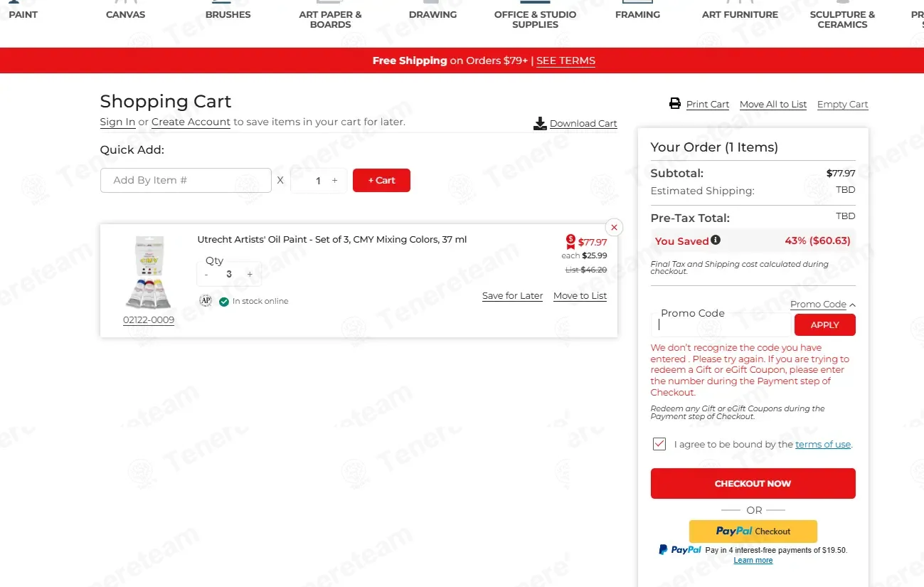Open the Brushes category menu
Viewport: 924px width, 587px height.
[x=228, y=14]
